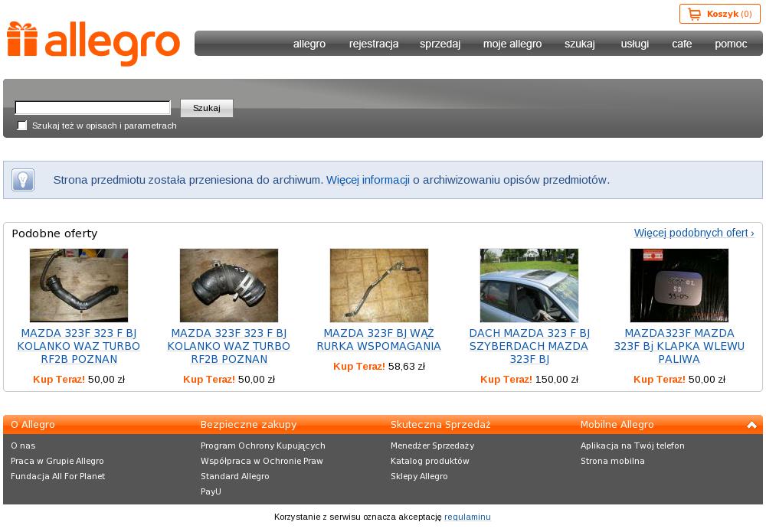This screenshot has height=532, width=766.
Task: Open the WĄŻ RURKA WSPOMAGANIA thumbnail
Action: click(x=379, y=286)
